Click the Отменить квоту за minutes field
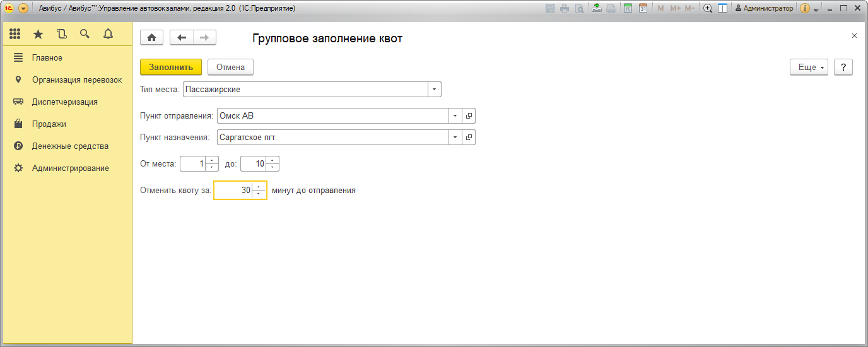This screenshot has height=347, width=868. point(233,191)
